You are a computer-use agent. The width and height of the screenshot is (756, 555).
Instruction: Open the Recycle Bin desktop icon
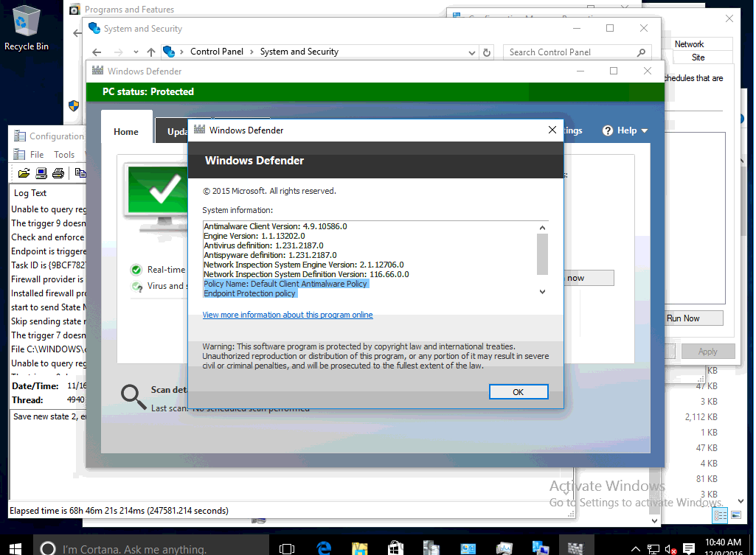(26, 28)
